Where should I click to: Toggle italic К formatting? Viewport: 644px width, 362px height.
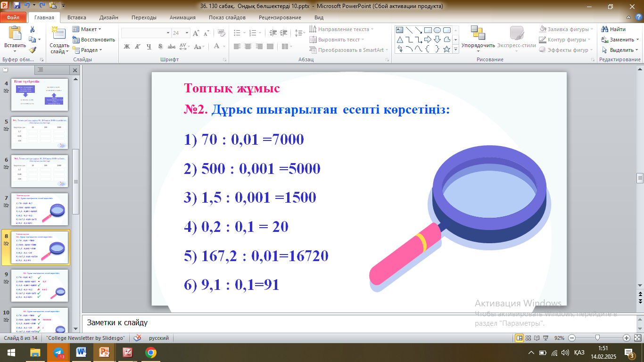[138, 47]
